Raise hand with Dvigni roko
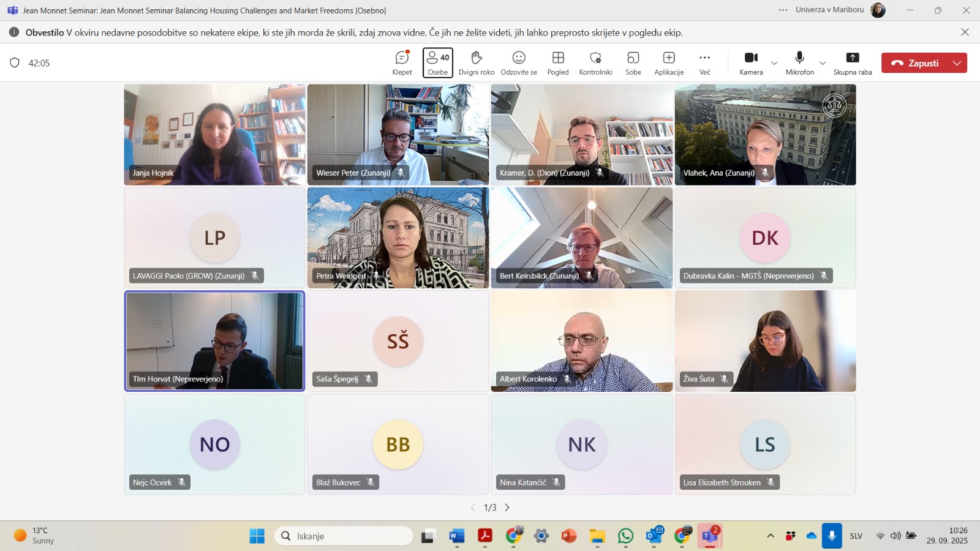 (x=476, y=63)
